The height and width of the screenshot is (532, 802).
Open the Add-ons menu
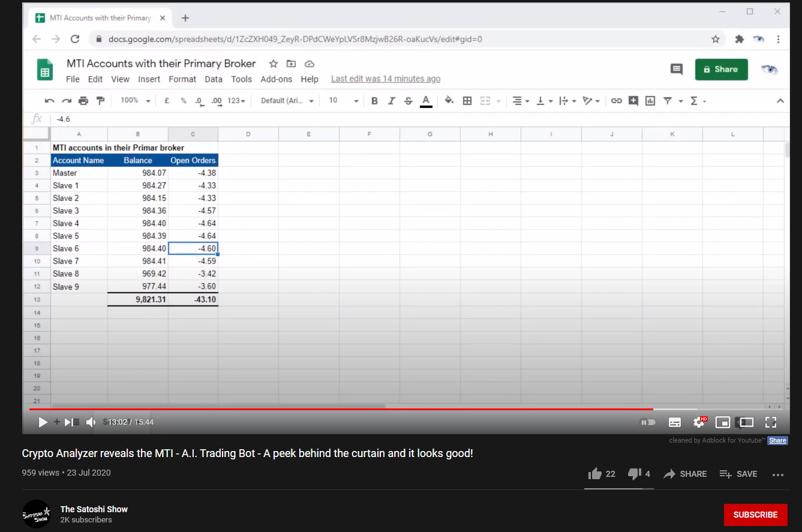[x=276, y=79]
